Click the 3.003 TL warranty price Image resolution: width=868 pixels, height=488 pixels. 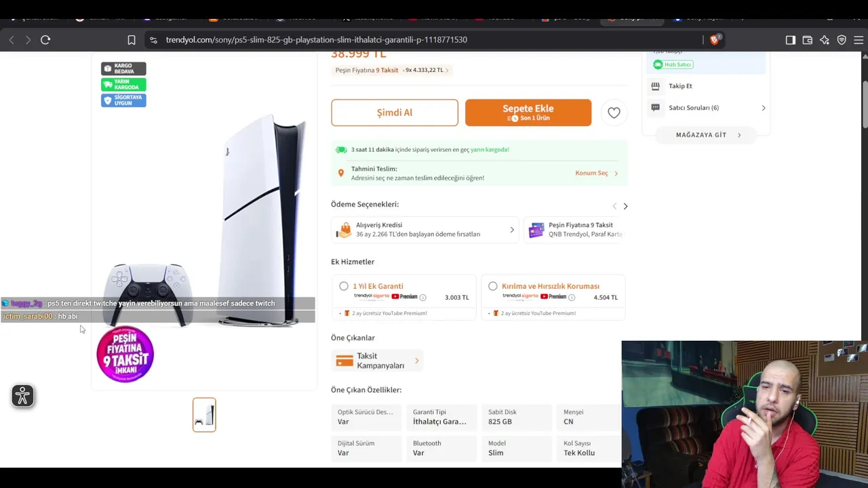(456, 298)
